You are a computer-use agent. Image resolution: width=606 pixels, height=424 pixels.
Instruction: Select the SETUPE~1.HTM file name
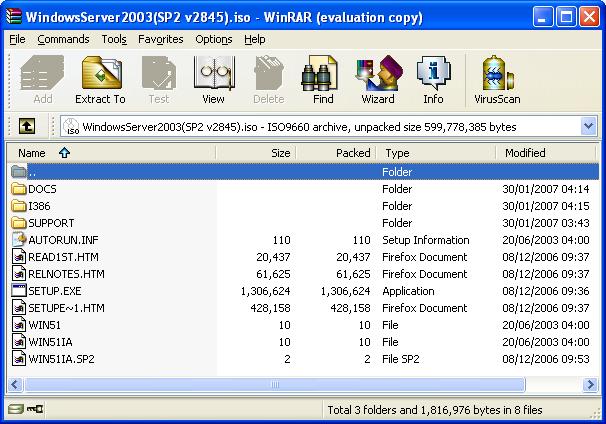(x=66, y=308)
